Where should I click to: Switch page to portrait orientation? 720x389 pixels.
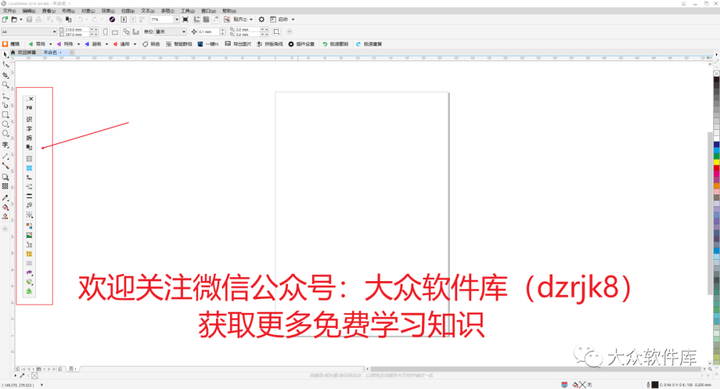106,32
